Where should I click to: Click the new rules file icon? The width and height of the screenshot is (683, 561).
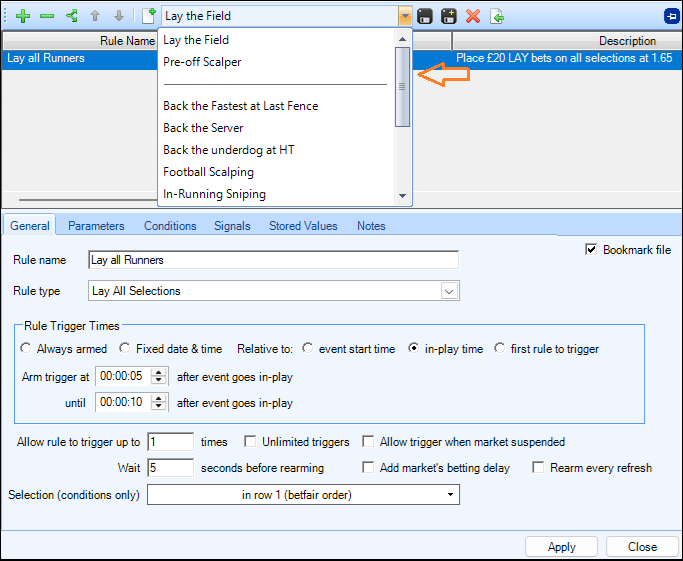click(x=149, y=16)
